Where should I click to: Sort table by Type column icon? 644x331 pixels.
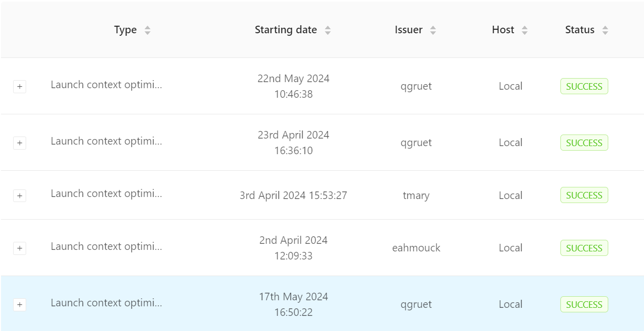(148, 30)
